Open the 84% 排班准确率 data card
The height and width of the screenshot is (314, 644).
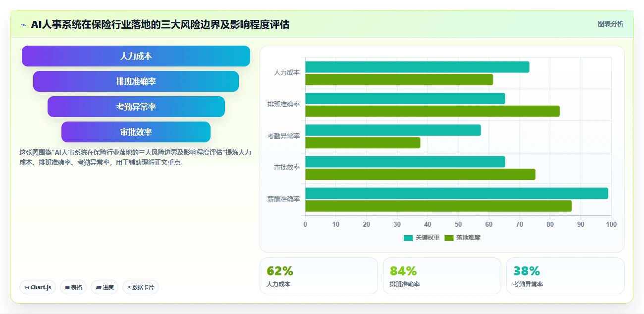[442, 276]
